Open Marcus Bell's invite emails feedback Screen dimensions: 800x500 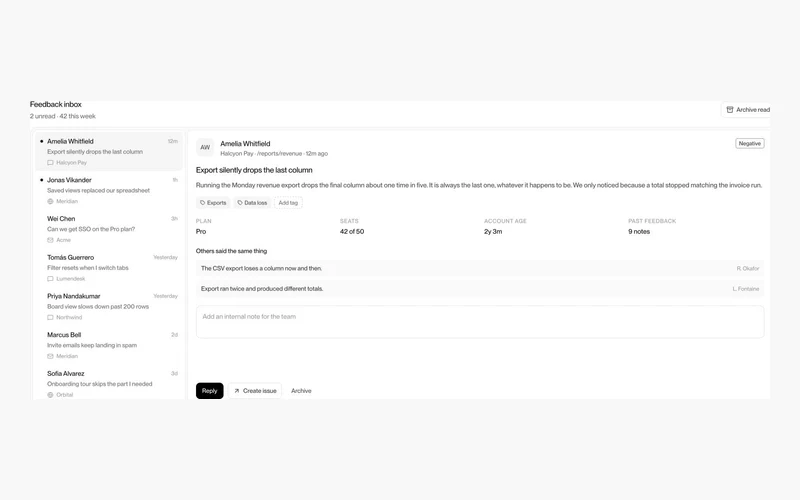click(x=109, y=345)
